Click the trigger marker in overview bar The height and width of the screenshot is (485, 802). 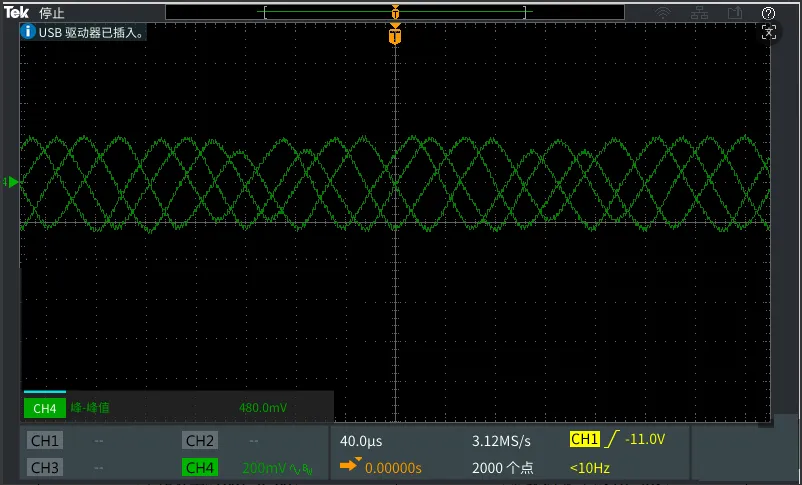click(395, 12)
